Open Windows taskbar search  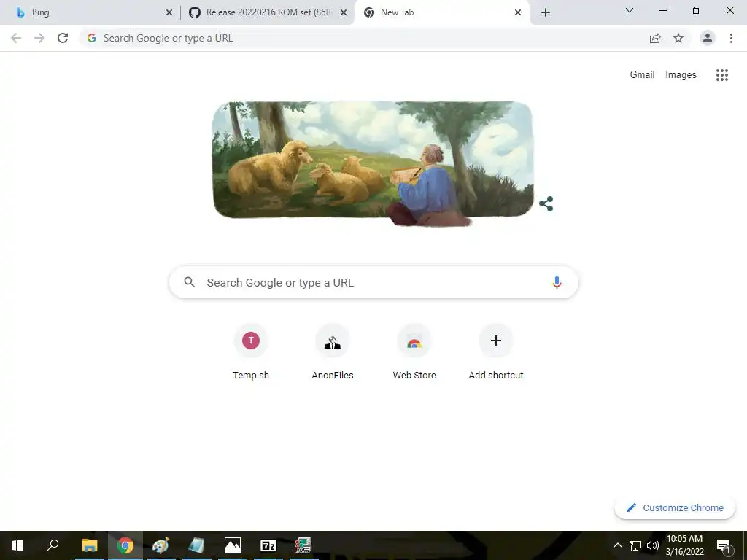(x=53, y=545)
